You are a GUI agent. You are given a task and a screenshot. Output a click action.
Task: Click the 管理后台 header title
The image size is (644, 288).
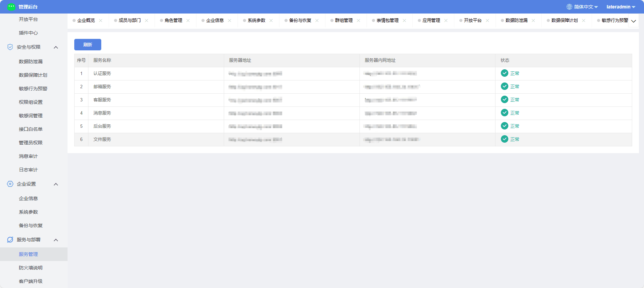point(28,7)
